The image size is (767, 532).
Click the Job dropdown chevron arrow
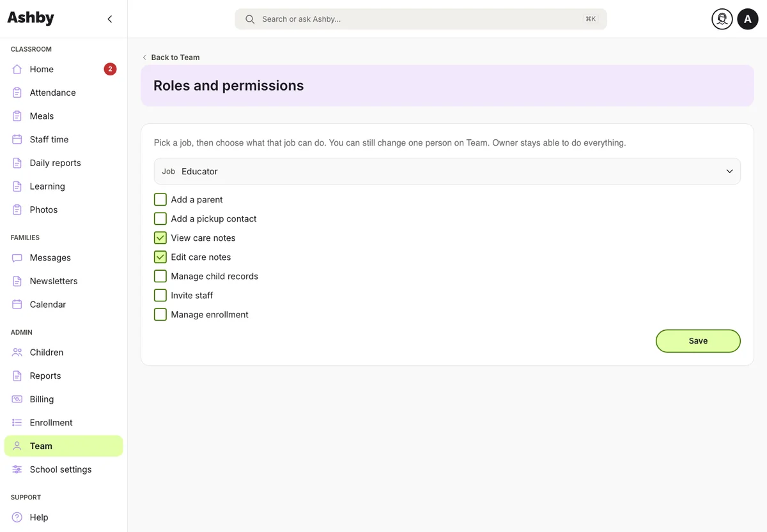(x=729, y=171)
